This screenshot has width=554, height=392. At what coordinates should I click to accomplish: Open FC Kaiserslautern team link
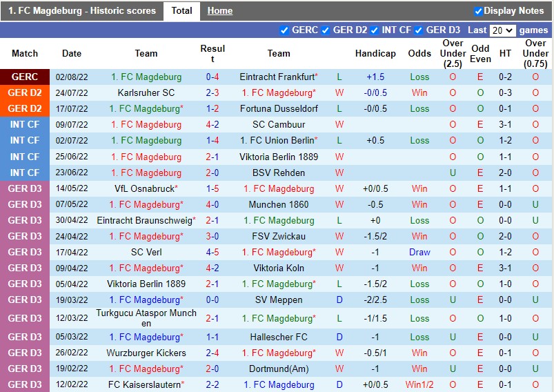[x=144, y=385]
